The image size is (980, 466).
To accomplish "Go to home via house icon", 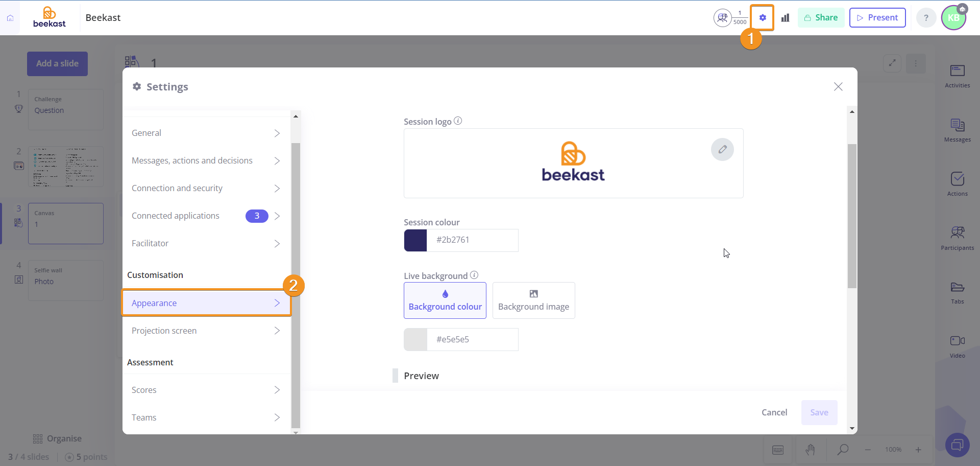I will [10, 18].
